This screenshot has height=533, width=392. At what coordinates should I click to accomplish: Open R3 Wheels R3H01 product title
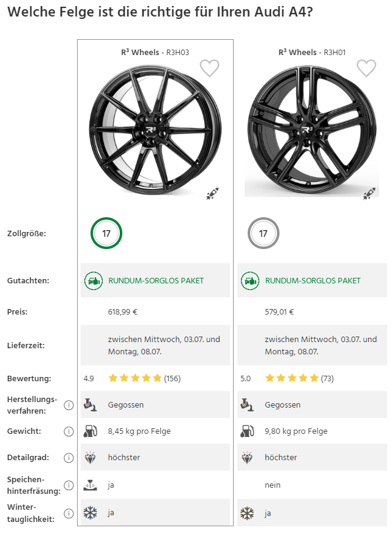[x=312, y=53]
